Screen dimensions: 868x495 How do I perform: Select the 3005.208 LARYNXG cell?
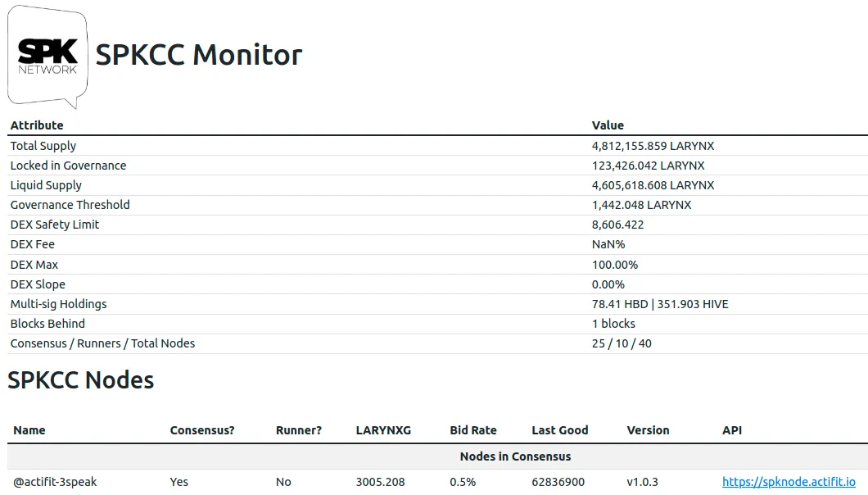380,482
